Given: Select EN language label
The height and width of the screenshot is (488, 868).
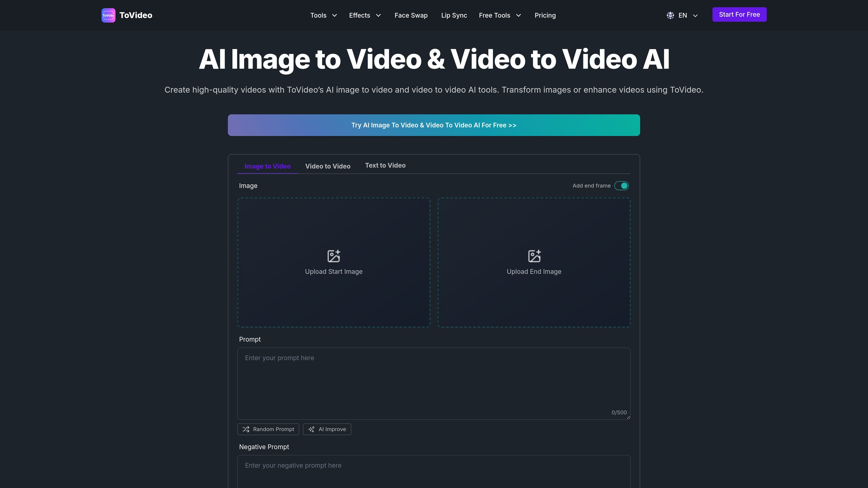Looking at the screenshot, I should coord(683,16).
